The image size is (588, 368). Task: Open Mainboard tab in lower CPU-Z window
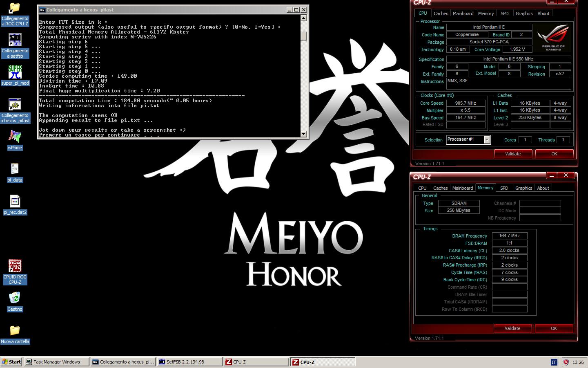(x=463, y=188)
